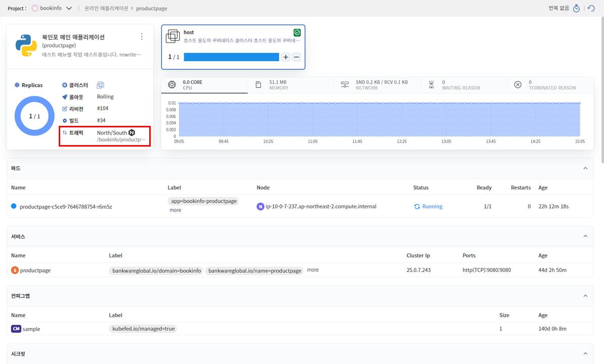Click the build value #34

click(x=101, y=120)
